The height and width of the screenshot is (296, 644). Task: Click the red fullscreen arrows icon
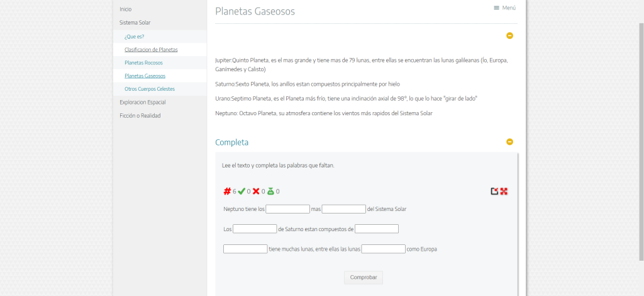coord(504,191)
